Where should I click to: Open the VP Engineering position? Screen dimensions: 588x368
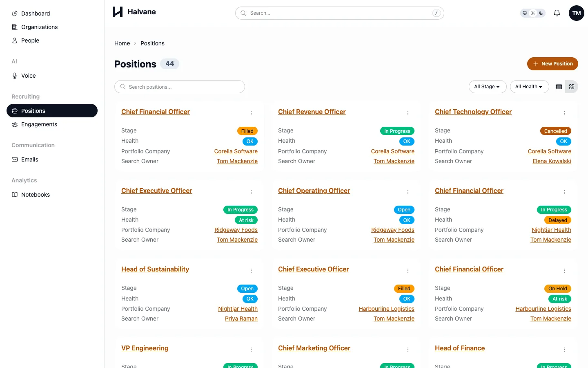pyautogui.click(x=145, y=348)
